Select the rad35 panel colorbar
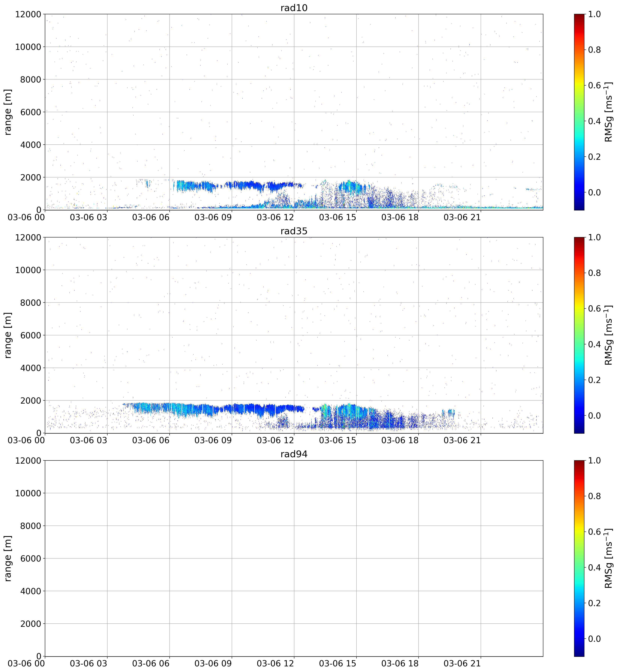This screenshot has width=618, height=672. coord(579,335)
